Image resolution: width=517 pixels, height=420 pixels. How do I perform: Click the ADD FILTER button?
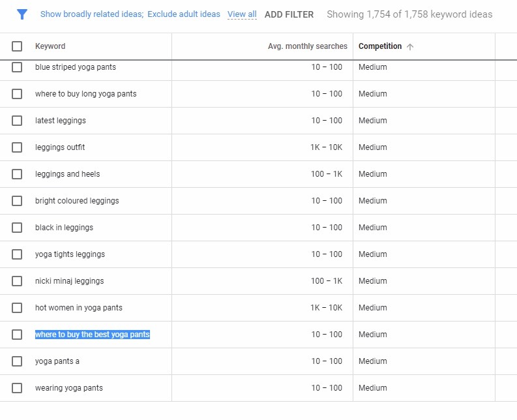point(289,14)
